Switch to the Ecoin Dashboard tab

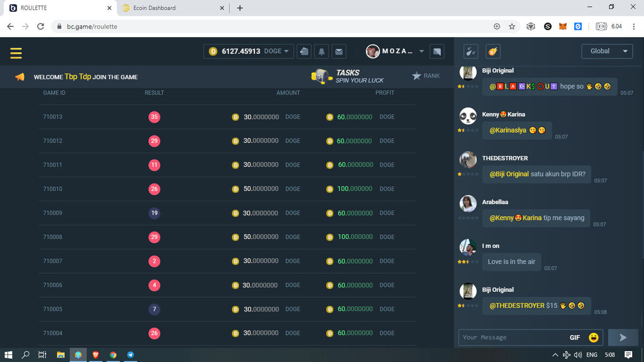[x=169, y=8]
